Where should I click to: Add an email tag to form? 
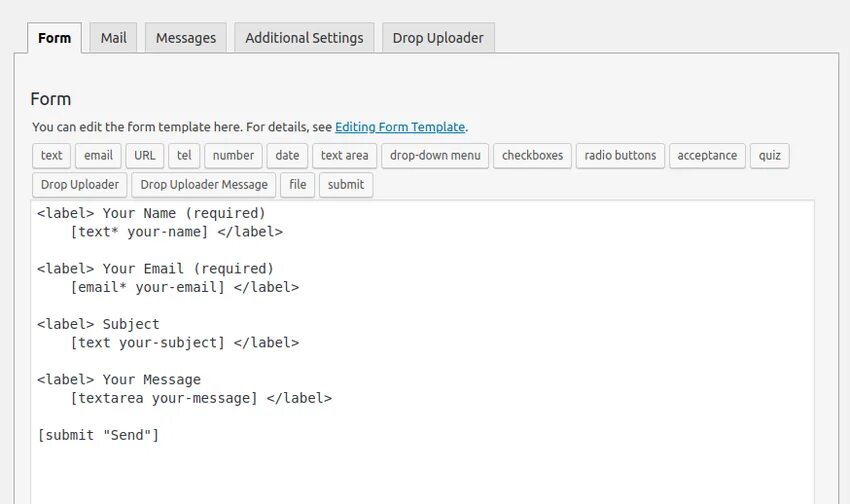tap(98, 155)
